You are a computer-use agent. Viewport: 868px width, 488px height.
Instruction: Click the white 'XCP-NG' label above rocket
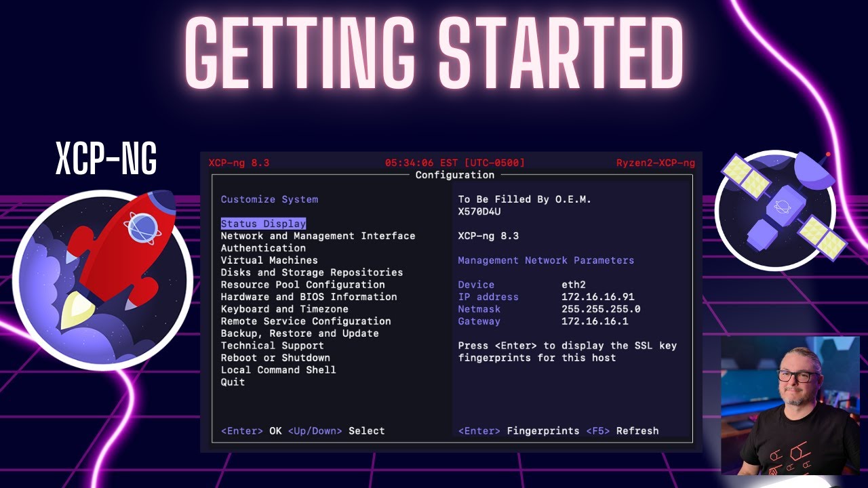(x=106, y=159)
